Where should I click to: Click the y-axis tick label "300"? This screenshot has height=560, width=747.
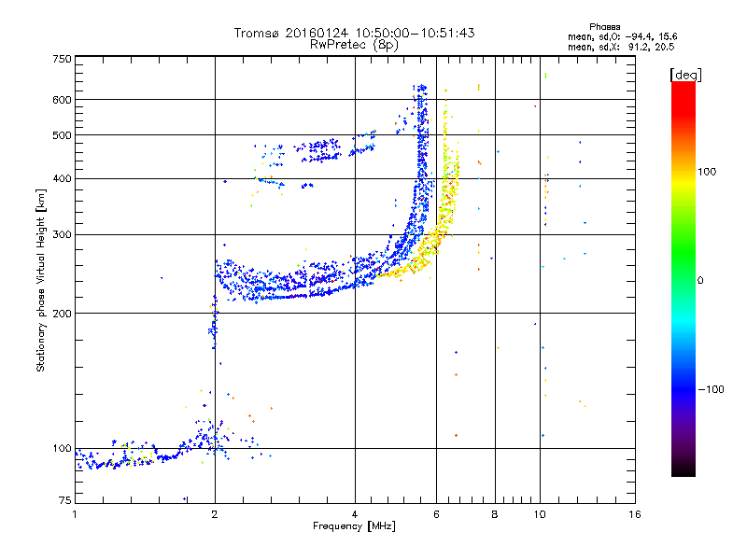point(62,235)
